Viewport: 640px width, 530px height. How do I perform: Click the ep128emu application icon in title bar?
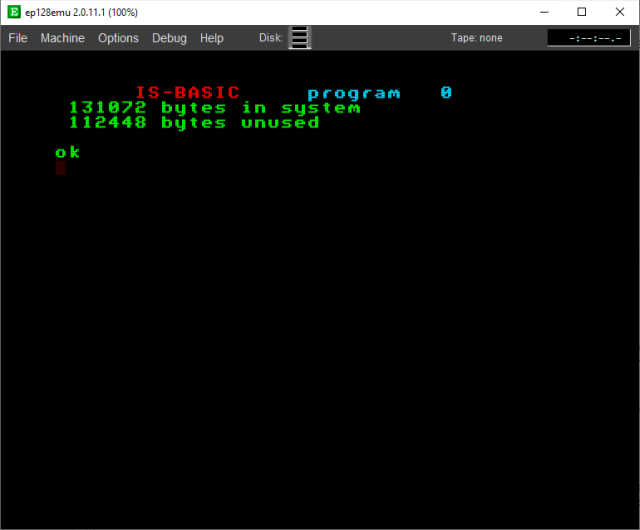coord(14,12)
